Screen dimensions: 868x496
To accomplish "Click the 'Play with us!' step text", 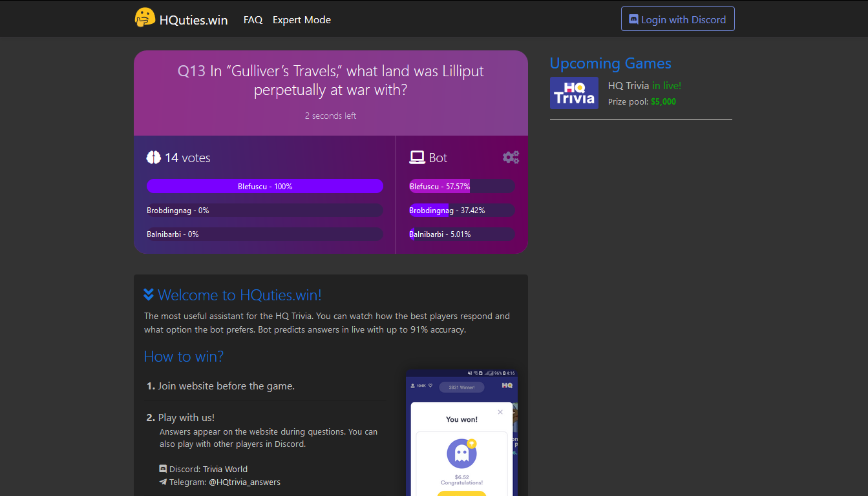I will coord(186,417).
